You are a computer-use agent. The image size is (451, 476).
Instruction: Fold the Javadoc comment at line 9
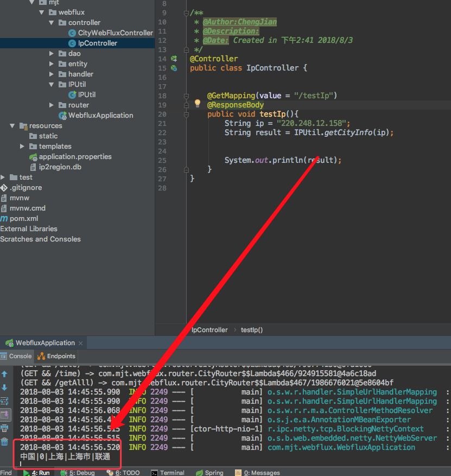(x=186, y=13)
